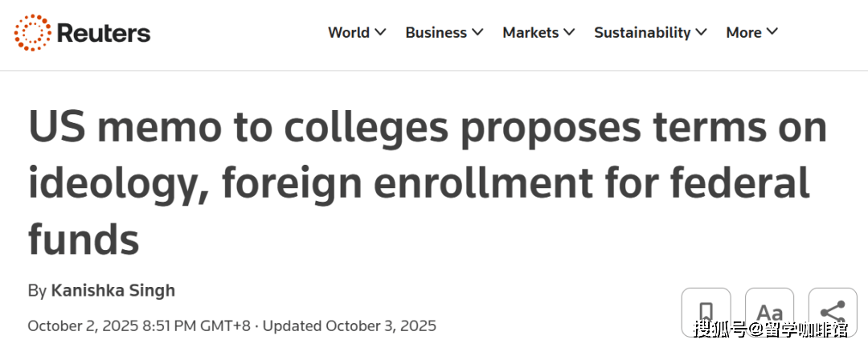Expand the chevron next to More

point(772,32)
